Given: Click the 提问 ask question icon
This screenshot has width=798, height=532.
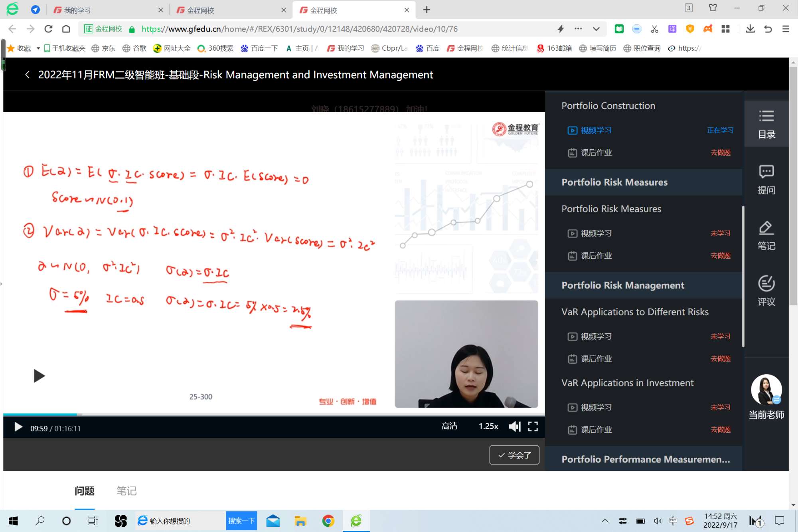Looking at the screenshot, I should (x=766, y=180).
